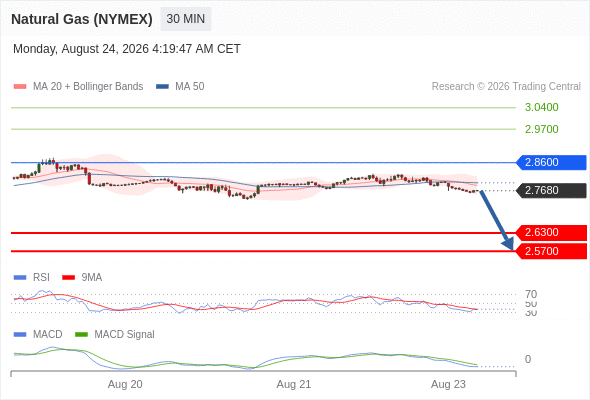This screenshot has width=590, height=400.
Task: Click the MACD blue legend marker
Action: pyautogui.click(x=20, y=335)
